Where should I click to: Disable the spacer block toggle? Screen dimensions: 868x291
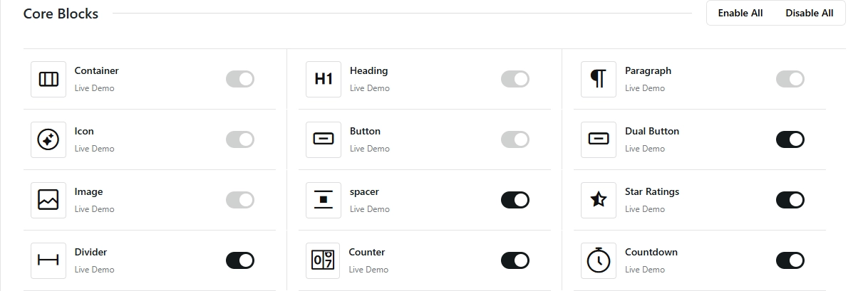(x=515, y=200)
